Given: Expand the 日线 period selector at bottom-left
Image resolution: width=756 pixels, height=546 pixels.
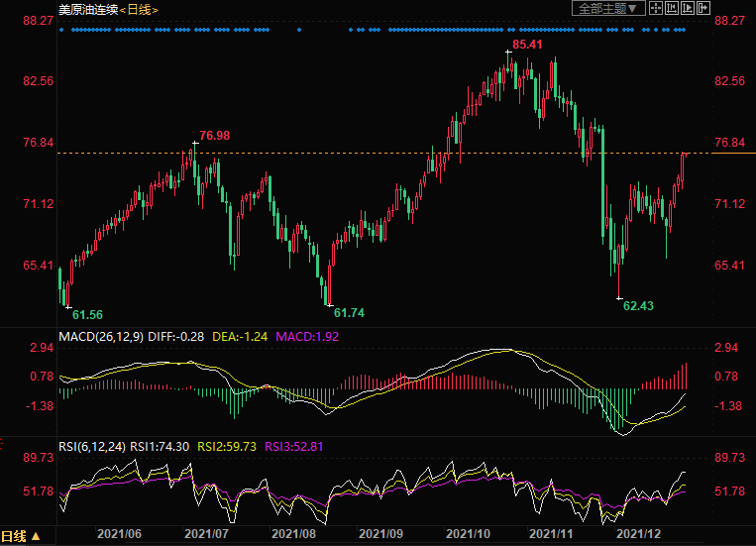Looking at the screenshot, I should 22,536.
